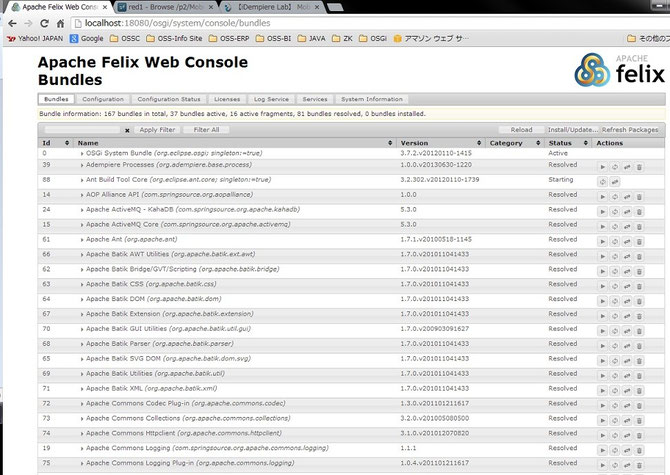This screenshot has width=670, height=475.
Task: Refresh package imports for Apache ActiveMQ Core
Action: point(614,227)
